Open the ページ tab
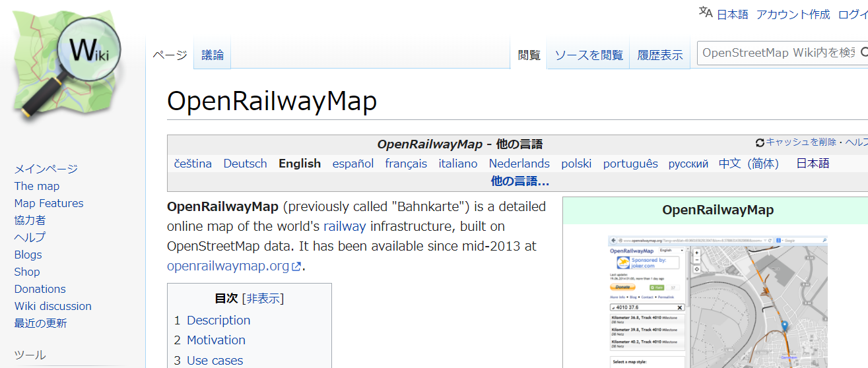 point(170,55)
